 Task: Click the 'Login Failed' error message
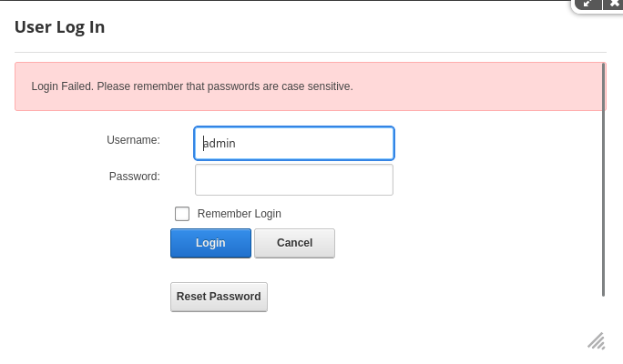192,86
